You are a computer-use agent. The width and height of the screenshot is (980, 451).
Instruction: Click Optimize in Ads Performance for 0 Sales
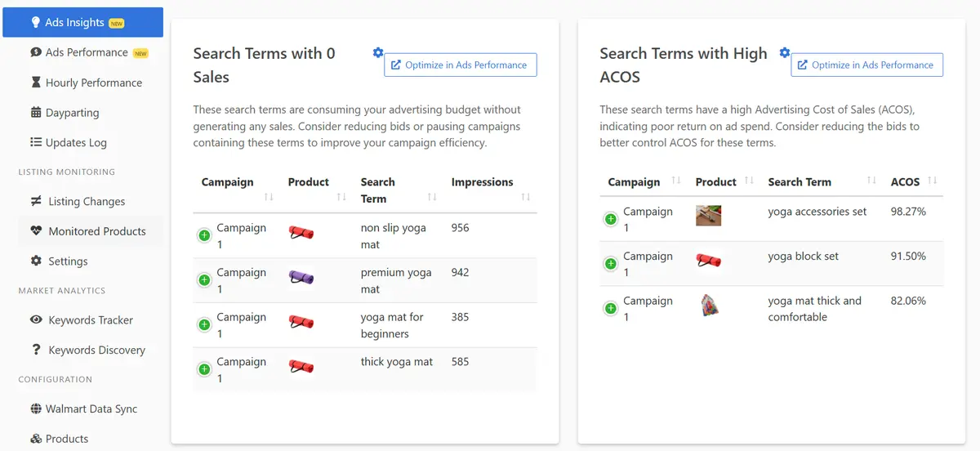tap(461, 65)
